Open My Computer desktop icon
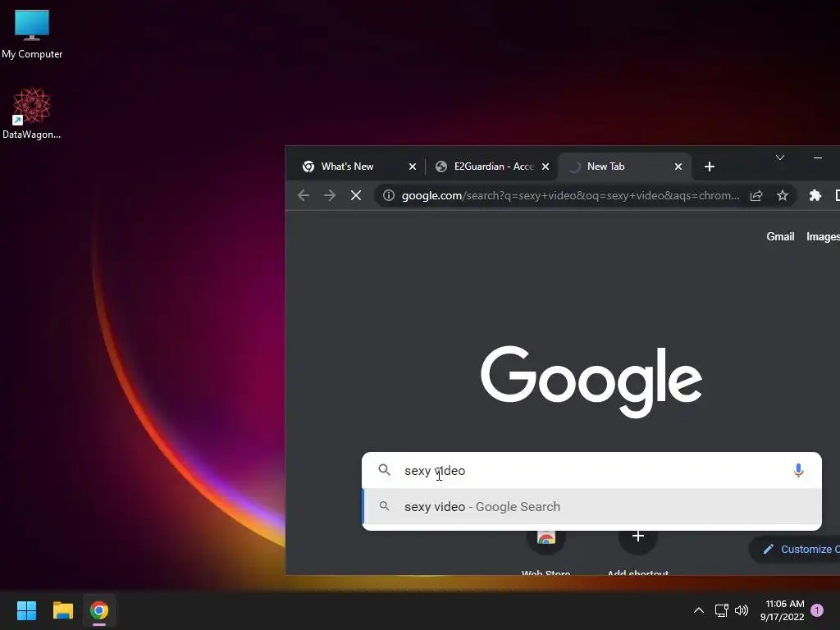This screenshot has height=630, width=840. tap(32, 34)
